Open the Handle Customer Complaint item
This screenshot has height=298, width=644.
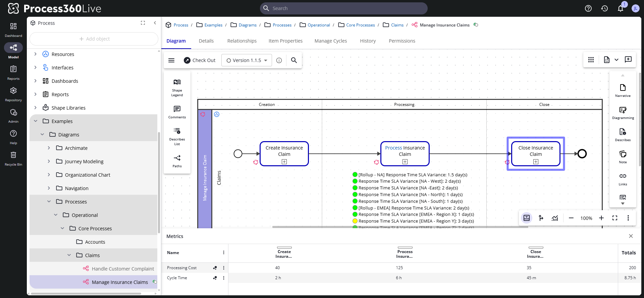coord(123,269)
